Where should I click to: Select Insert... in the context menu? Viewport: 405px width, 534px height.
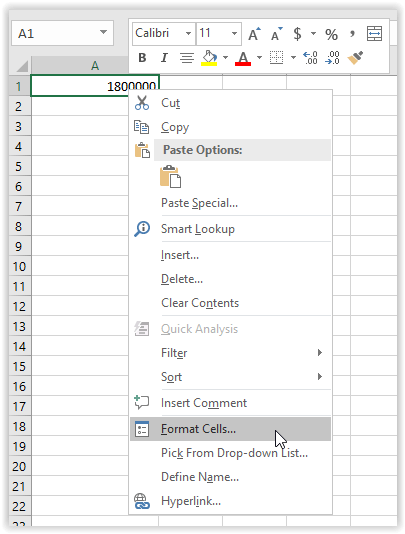(230, 255)
